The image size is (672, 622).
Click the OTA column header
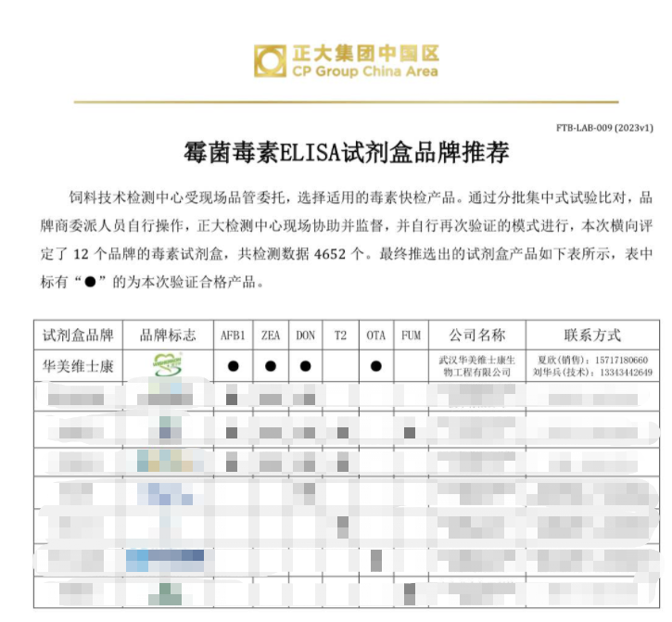point(376,336)
